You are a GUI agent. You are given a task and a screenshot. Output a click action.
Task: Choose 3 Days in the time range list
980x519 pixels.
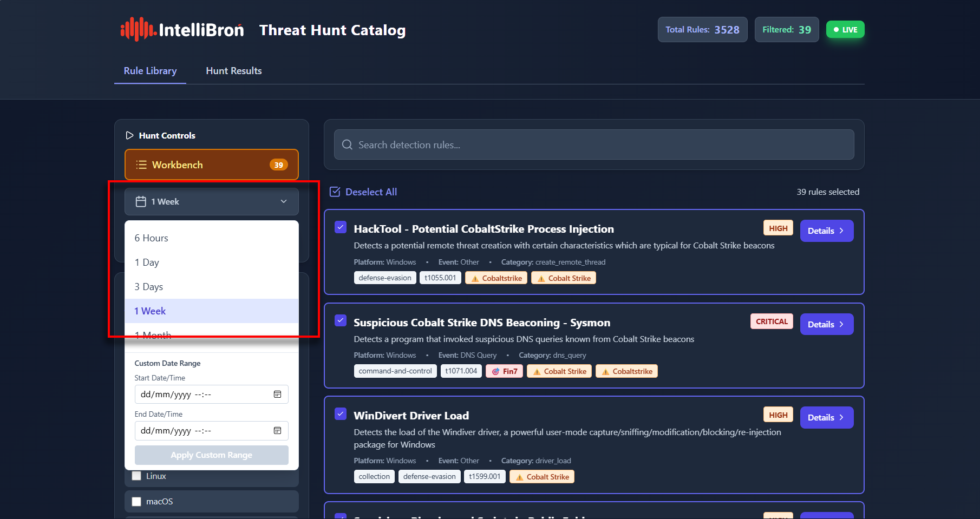149,287
